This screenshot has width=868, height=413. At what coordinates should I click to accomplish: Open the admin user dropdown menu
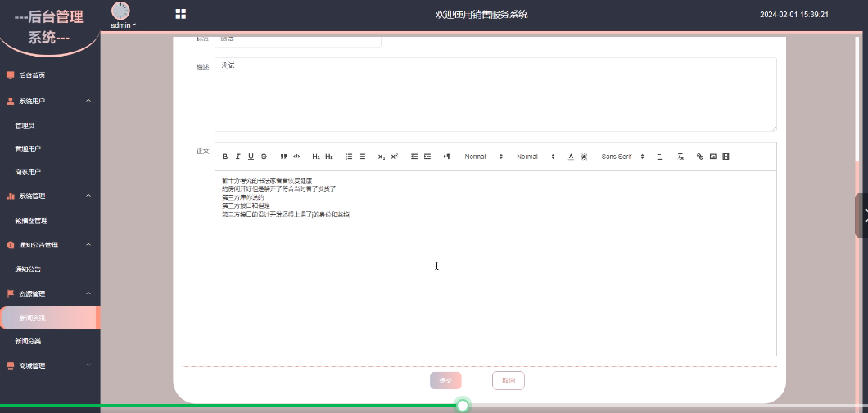(123, 25)
